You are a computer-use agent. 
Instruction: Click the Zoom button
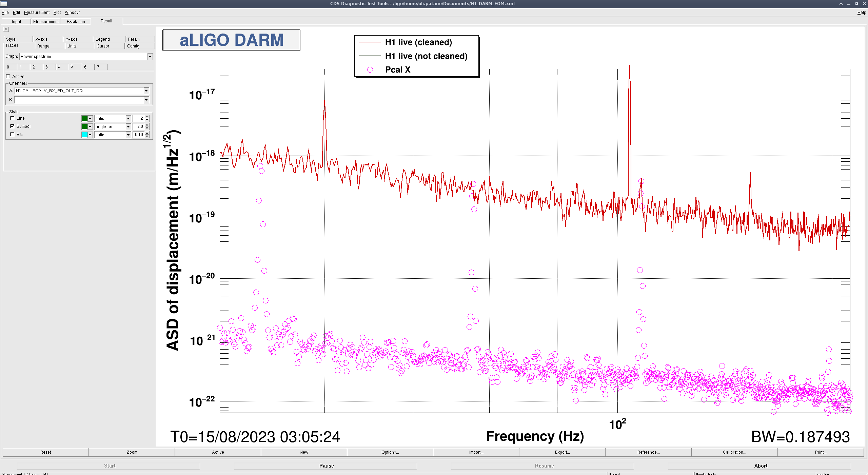(132, 452)
